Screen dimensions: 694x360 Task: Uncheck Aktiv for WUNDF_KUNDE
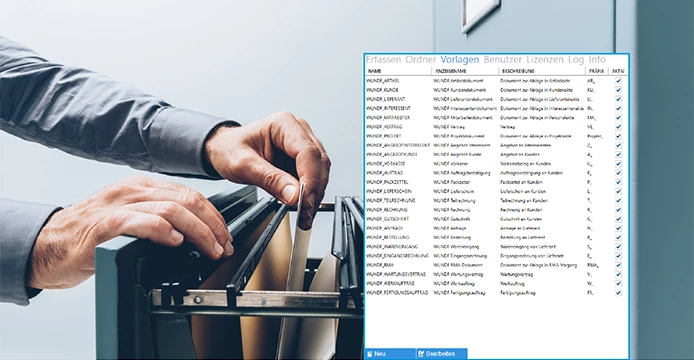pos(618,90)
